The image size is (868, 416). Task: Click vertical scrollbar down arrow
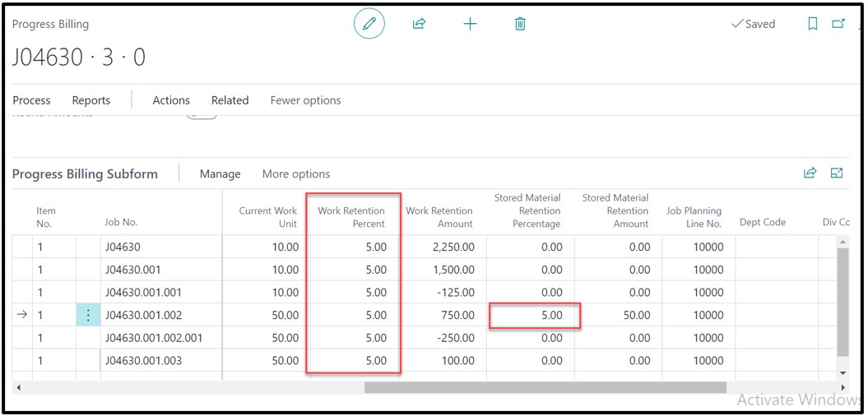point(841,373)
